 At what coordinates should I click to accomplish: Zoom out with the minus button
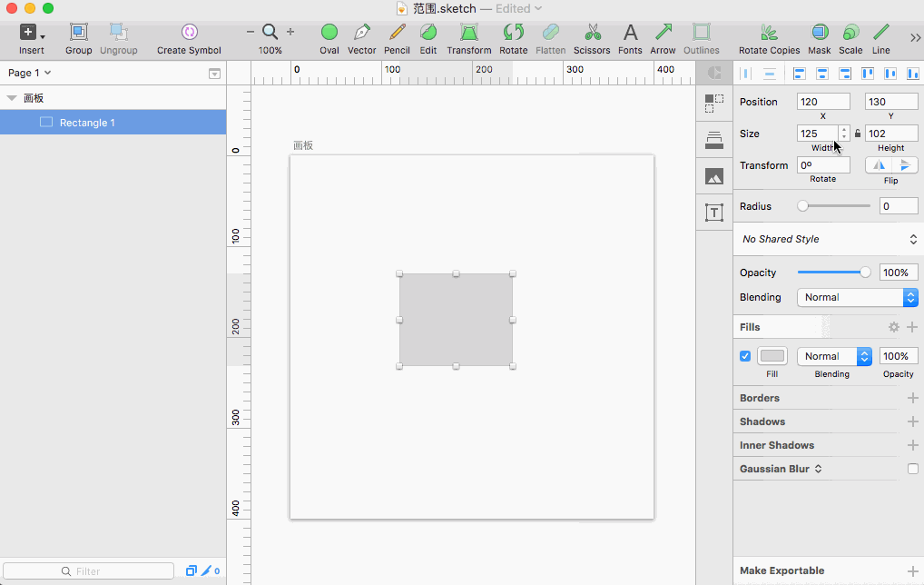(251, 32)
